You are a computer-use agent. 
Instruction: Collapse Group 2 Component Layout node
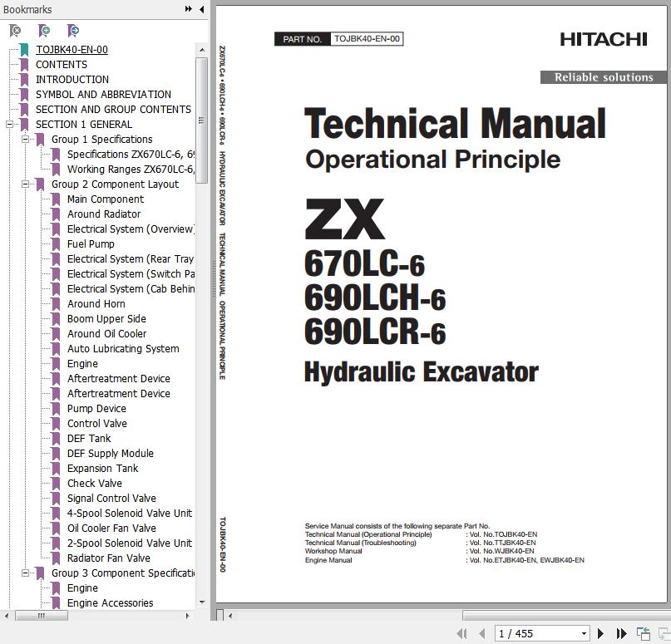point(25,184)
